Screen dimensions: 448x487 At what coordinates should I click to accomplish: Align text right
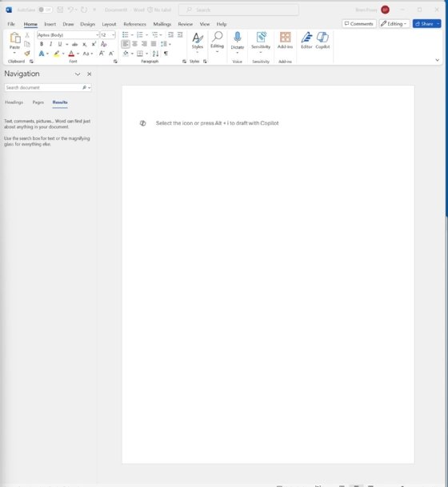144,44
